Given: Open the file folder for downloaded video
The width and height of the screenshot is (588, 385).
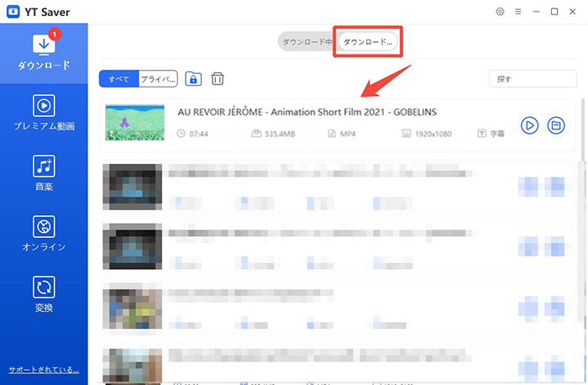Looking at the screenshot, I should 555,124.
